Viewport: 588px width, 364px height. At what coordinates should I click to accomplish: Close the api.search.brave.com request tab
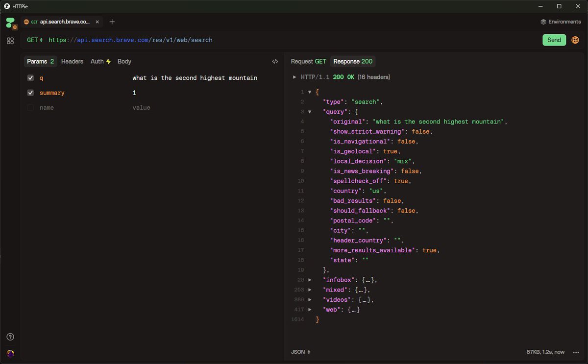(98, 22)
